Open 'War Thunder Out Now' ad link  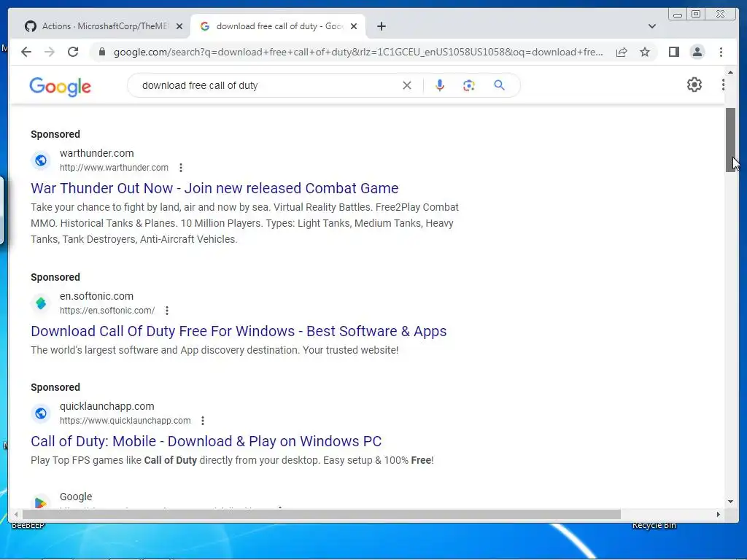tap(214, 188)
